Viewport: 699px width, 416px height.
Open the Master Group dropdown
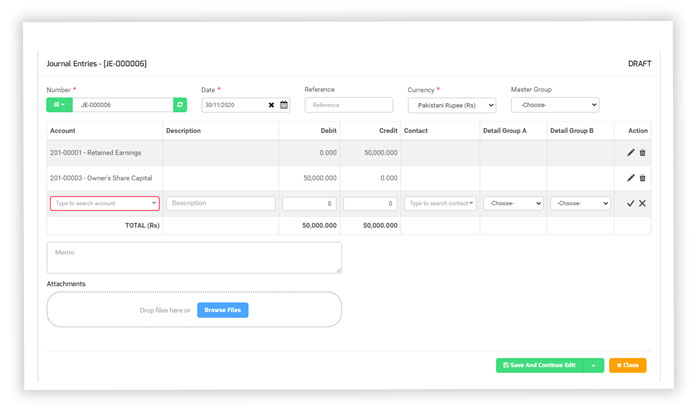point(554,104)
